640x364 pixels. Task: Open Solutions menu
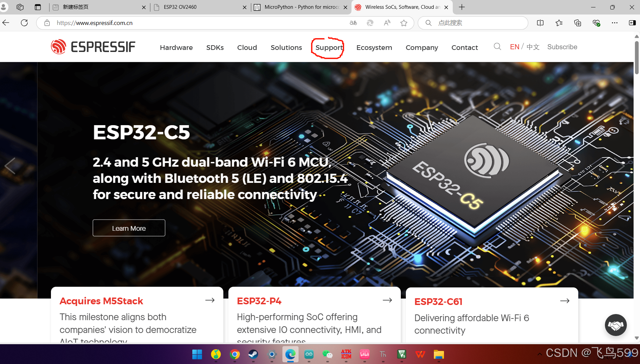tap(286, 48)
